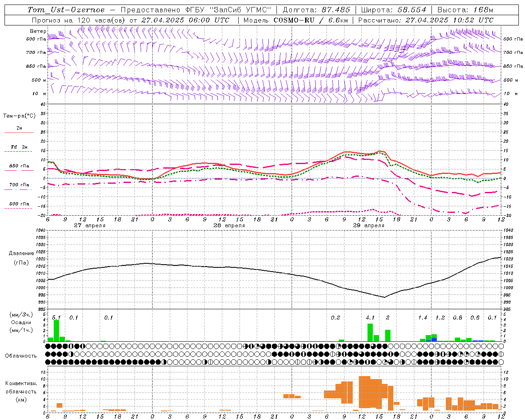This screenshot has width=525, height=420.
Task: Select the elevation text Высота: 168м
Action: click(465, 10)
